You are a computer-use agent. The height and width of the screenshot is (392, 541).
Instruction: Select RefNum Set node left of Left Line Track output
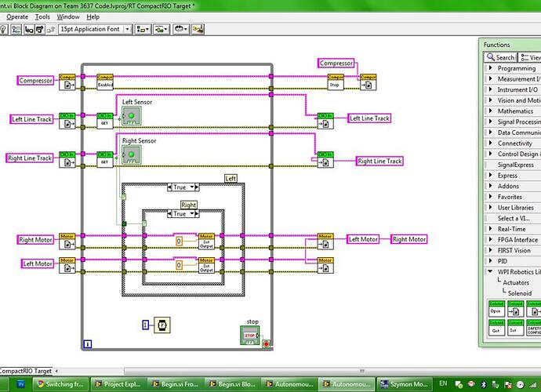[x=325, y=121]
